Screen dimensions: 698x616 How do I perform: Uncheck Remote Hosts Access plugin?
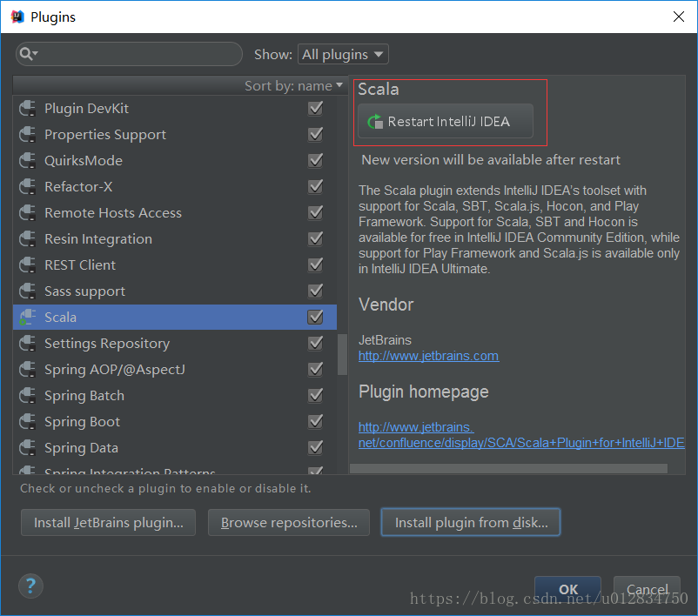(315, 213)
